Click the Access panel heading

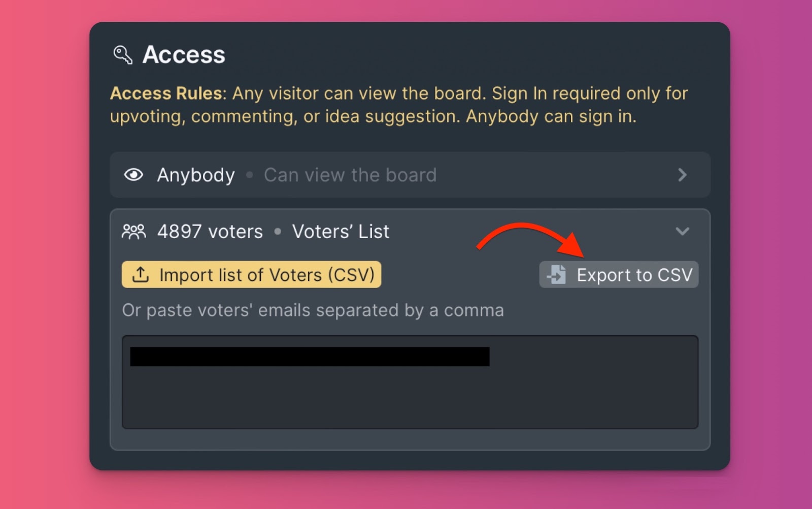[x=184, y=55]
